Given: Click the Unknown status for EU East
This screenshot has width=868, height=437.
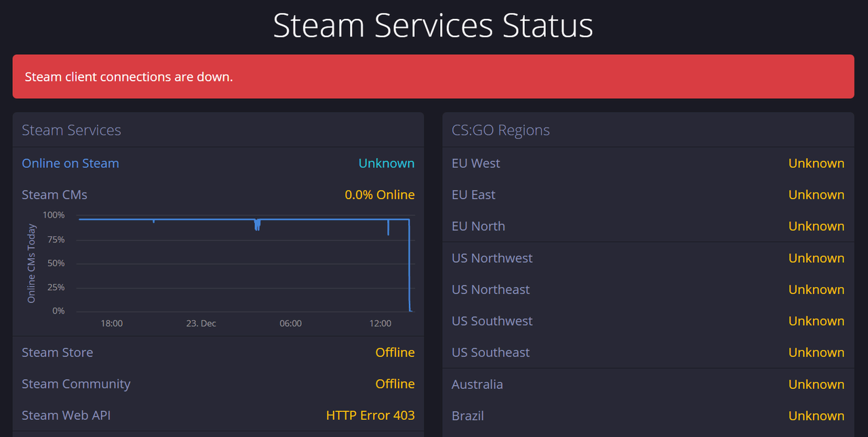Looking at the screenshot, I should 816,194.
